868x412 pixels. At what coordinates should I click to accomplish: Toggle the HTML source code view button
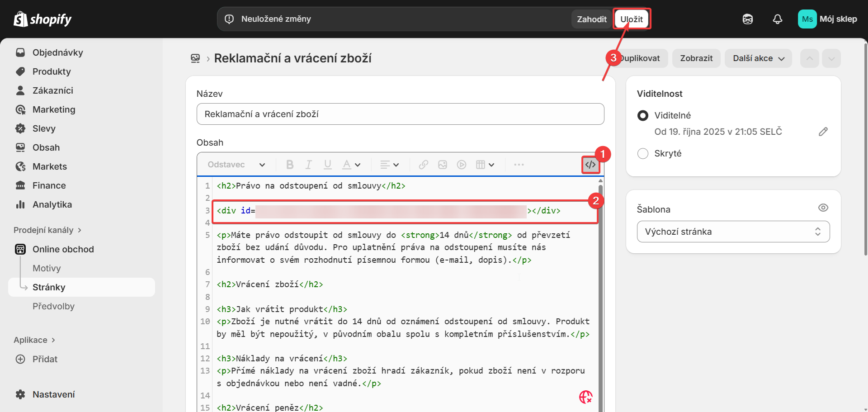point(590,165)
